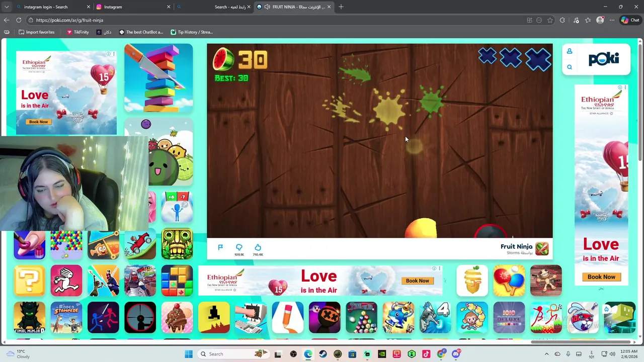Dislike Fruit Ninja with thumbs-down icon
Image resolution: width=644 pixels, height=362 pixels.
tap(239, 247)
